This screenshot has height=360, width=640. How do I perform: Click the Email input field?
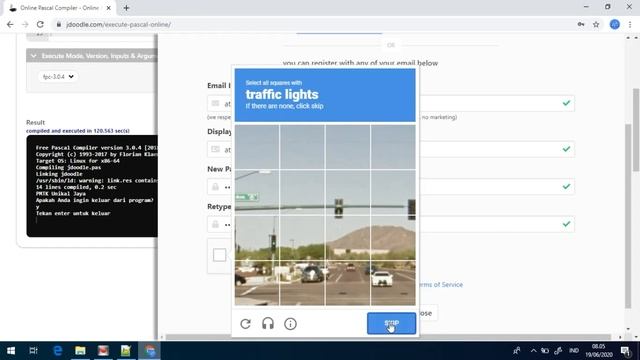coord(391,103)
